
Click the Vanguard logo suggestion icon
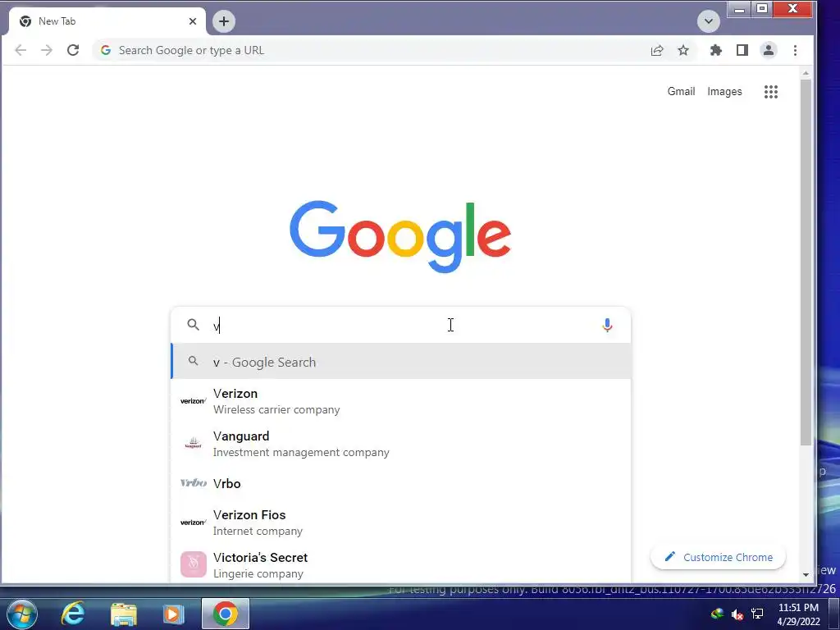coord(194,444)
